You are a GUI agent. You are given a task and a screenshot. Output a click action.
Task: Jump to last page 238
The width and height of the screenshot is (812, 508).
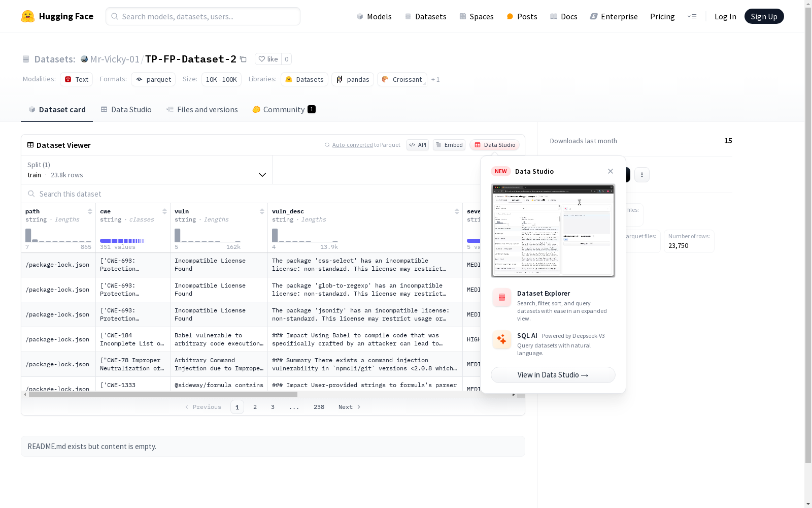click(x=319, y=407)
